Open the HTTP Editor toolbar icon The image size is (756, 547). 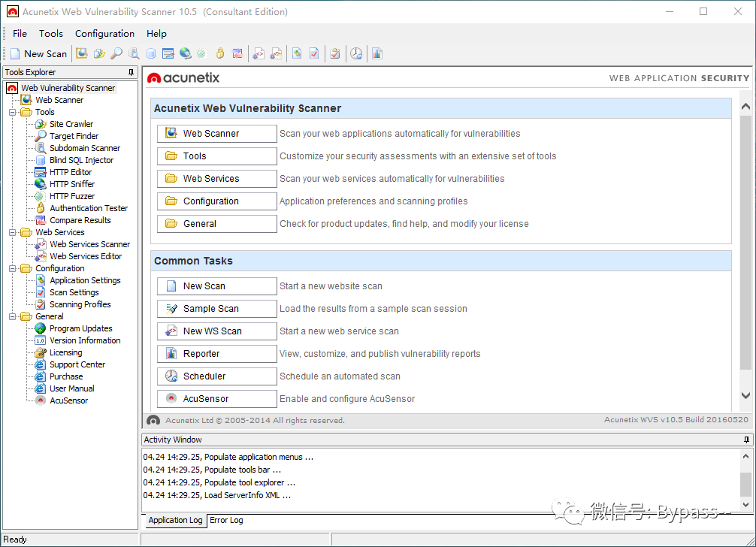[168, 53]
